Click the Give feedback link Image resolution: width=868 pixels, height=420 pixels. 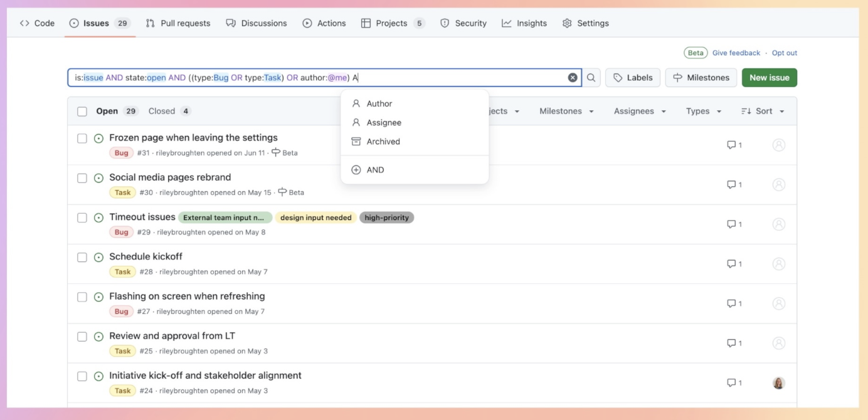736,53
